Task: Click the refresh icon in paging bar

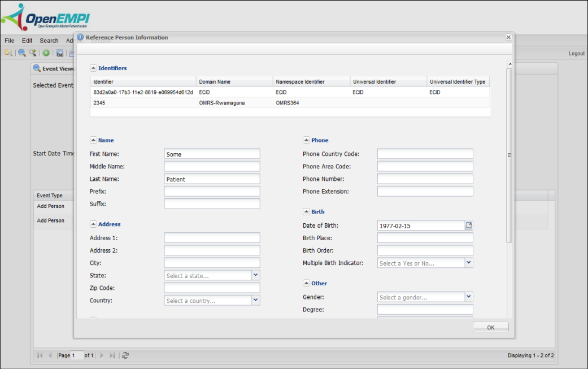Action: pos(125,355)
